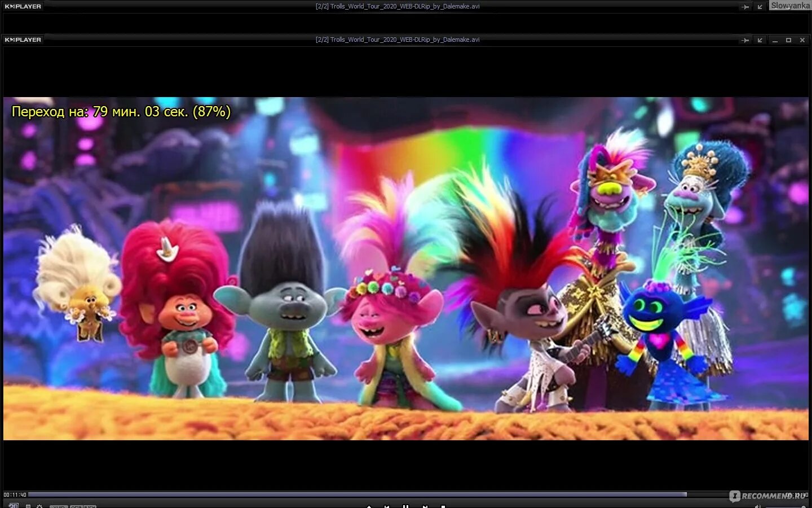This screenshot has height=508, width=812.
Task: Click the video frame to pause playback
Action: (406, 269)
